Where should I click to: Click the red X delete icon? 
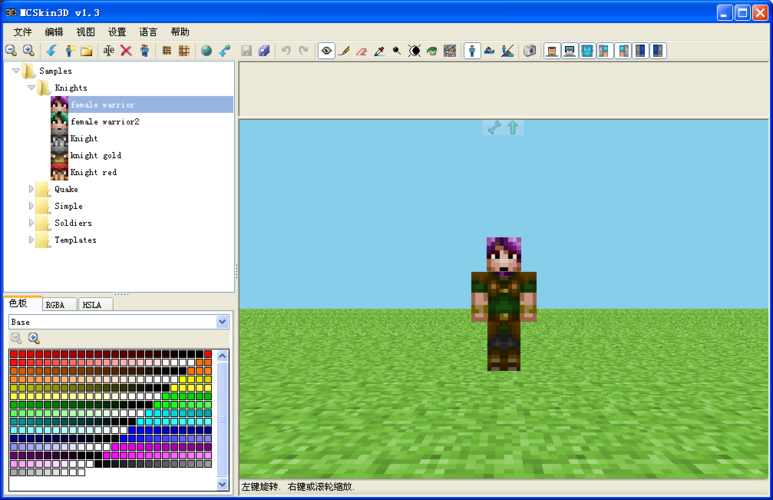click(126, 50)
